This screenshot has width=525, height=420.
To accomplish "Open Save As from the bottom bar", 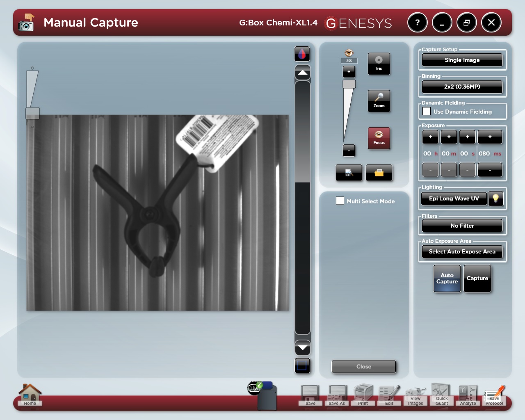I will 337,395.
